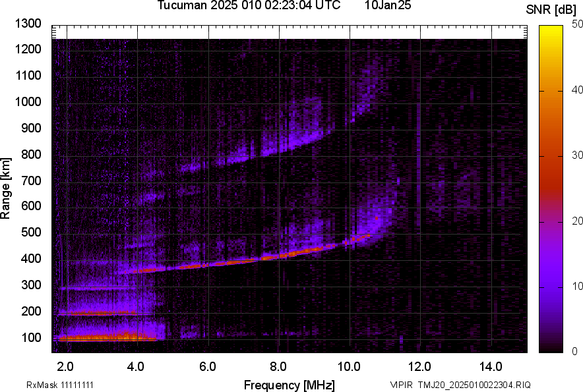
Task: Click the range tick label '200'
Action: pyautogui.click(x=31, y=311)
